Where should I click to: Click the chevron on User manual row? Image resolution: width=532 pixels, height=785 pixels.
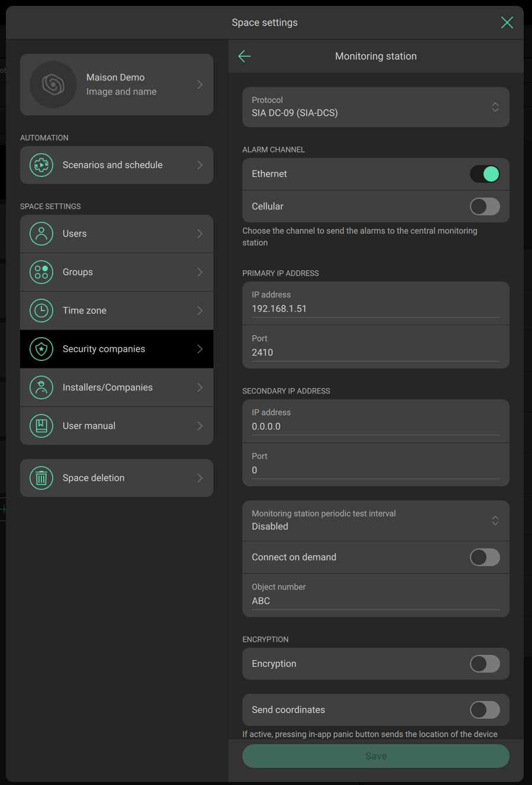(x=200, y=426)
